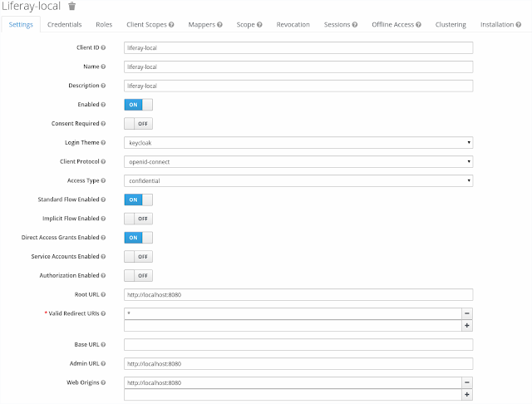Open the Login Theme dropdown showing keycloak
Viewport: 532px width, 404px height.
click(x=298, y=143)
